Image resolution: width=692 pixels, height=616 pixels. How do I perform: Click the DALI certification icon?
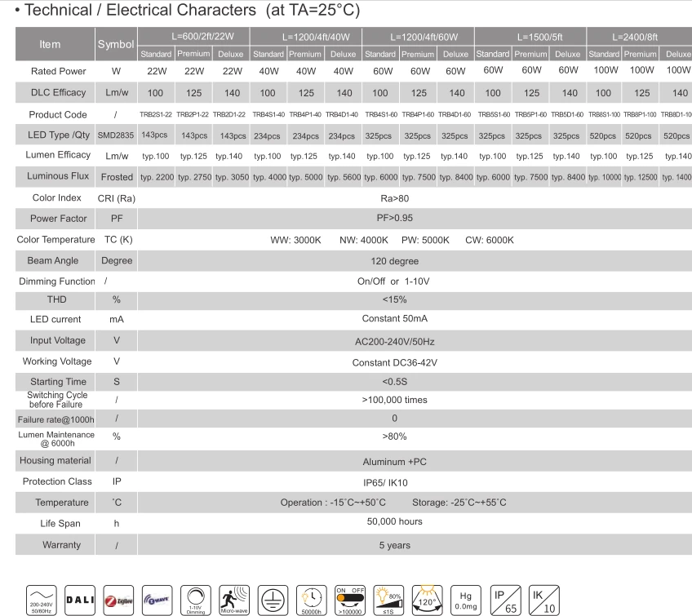point(80,600)
